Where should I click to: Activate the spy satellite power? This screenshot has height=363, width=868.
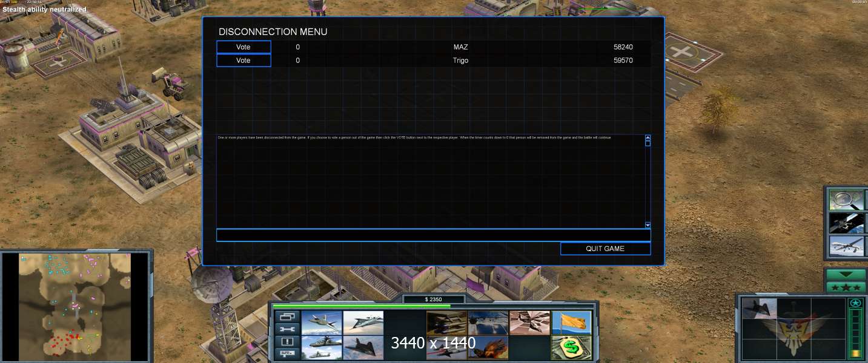pyautogui.click(x=847, y=223)
